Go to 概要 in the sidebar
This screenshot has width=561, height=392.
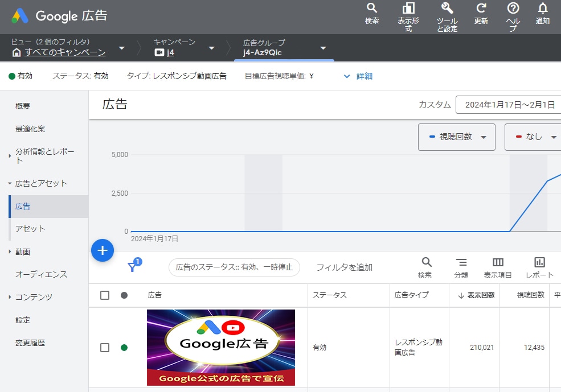(23, 106)
